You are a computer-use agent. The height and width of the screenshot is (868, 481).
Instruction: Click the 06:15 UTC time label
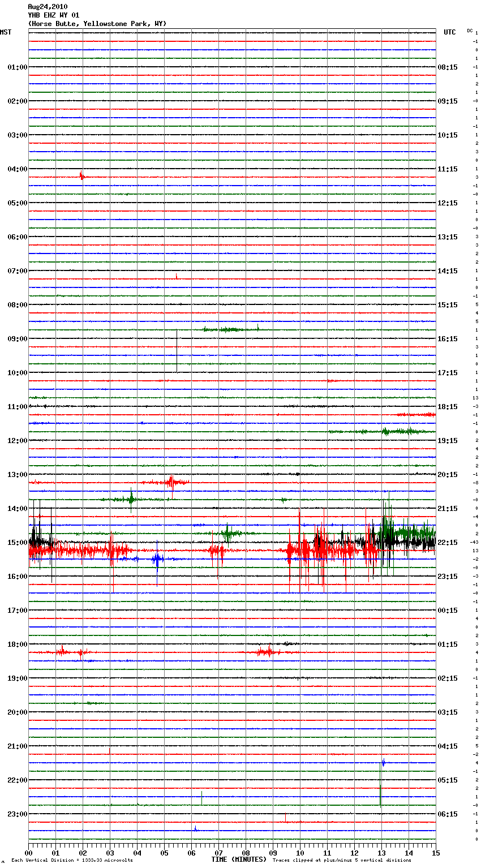448,814
